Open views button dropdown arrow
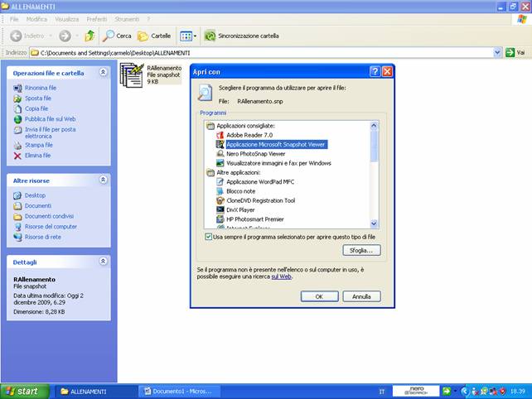532x399 pixels. pos(195,36)
